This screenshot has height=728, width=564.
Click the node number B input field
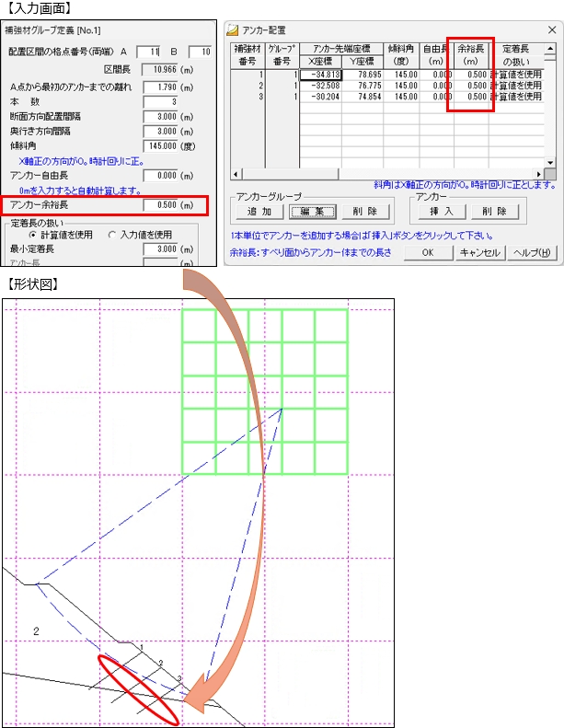point(200,52)
